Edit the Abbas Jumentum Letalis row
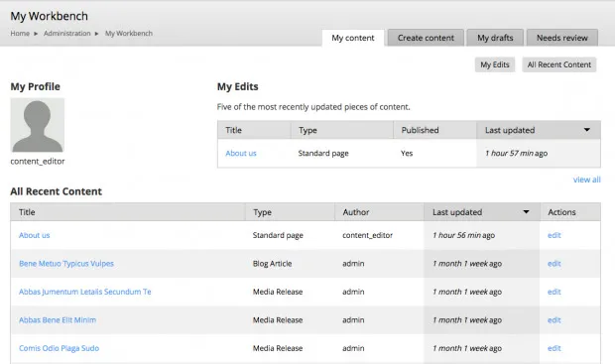Screen dimensions: 615x364 click(x=554, y=292)
